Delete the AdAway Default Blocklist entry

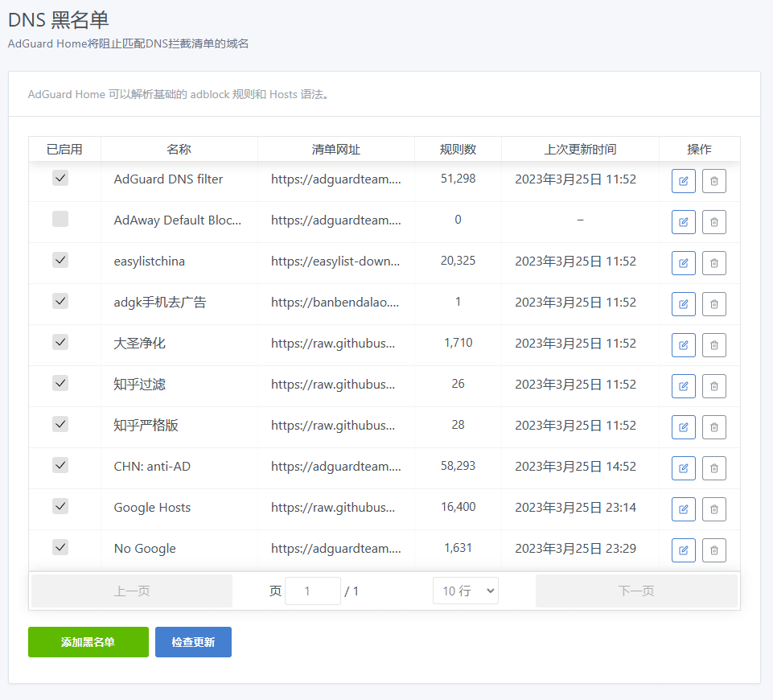[713, 222]
